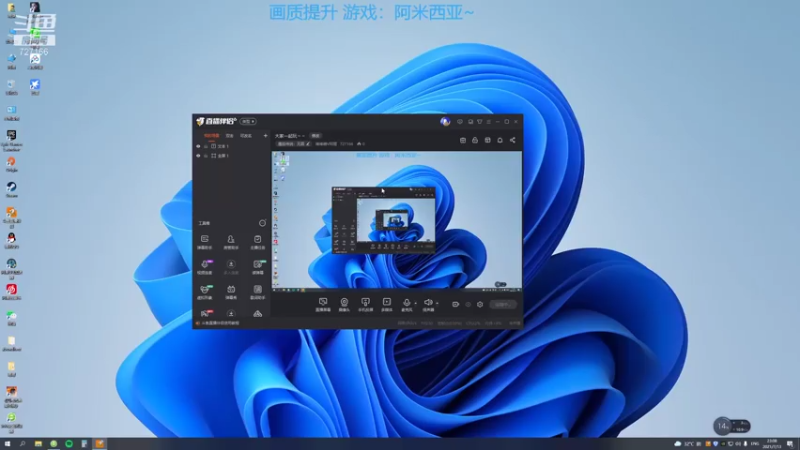Click the calendar icon above the preview
The image size is (800, 450).
463,140
